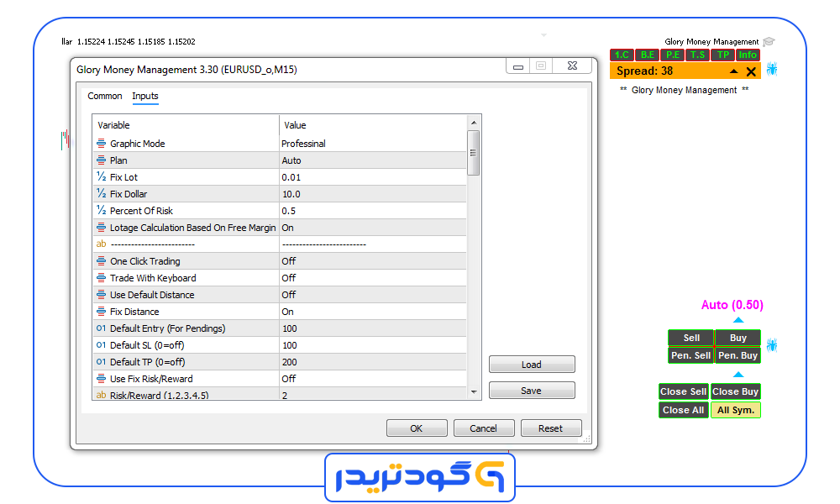
Task: Click the Reset button
Action: click(551, 428)
